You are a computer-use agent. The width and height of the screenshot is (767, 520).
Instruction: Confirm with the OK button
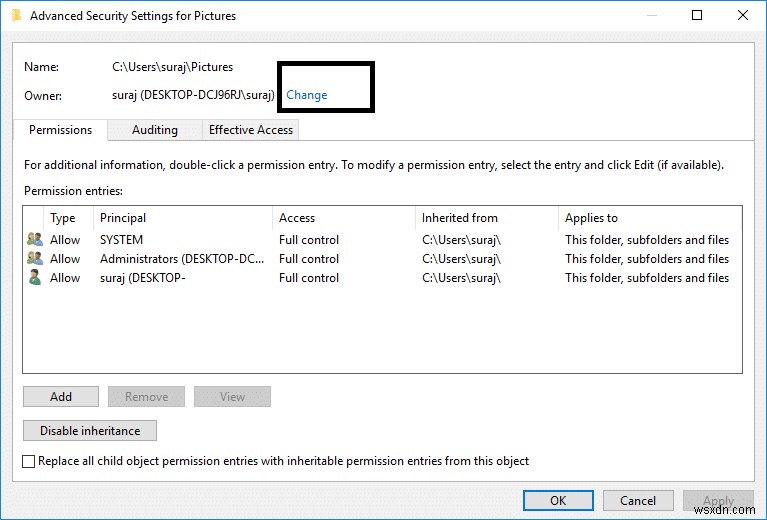(x=558, y=501)
